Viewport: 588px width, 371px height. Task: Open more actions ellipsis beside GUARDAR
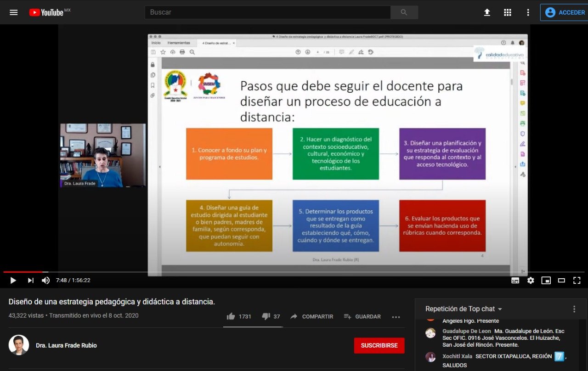396,317
